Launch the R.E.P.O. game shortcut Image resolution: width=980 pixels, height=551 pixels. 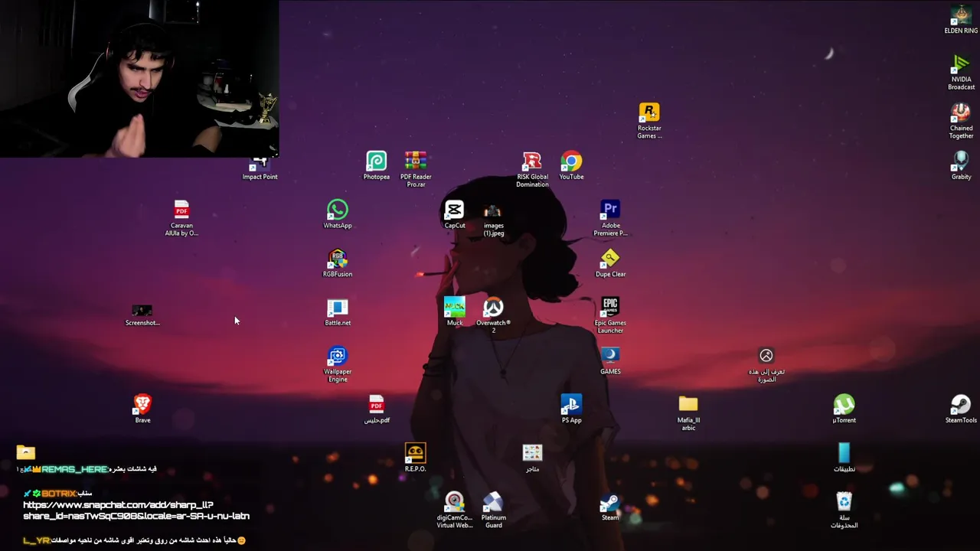[415, 458]
